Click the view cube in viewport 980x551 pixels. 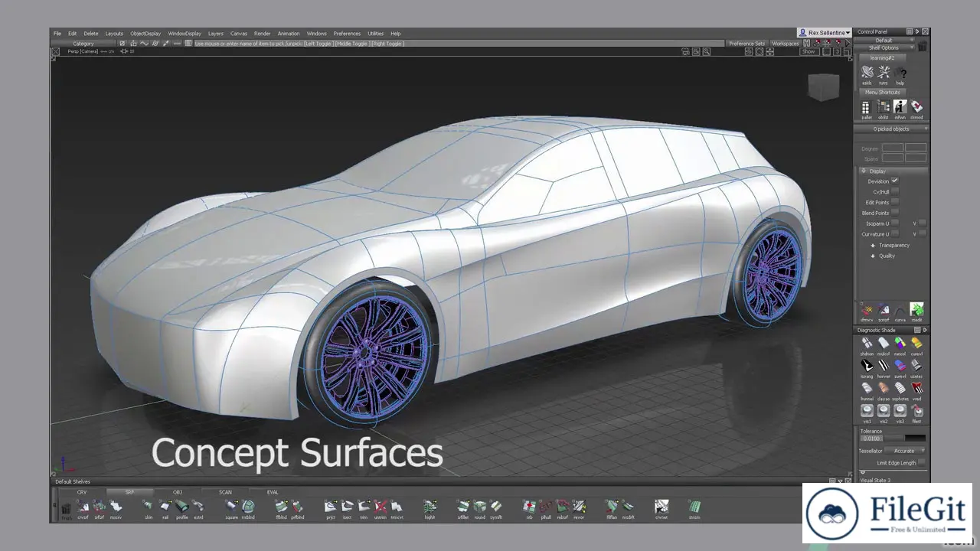(x=823, y=86)
